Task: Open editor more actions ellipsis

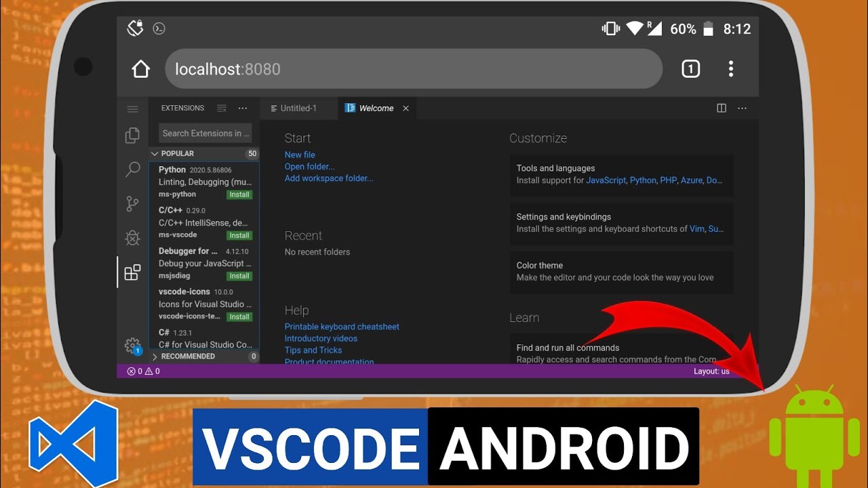Action: point(742,108)
